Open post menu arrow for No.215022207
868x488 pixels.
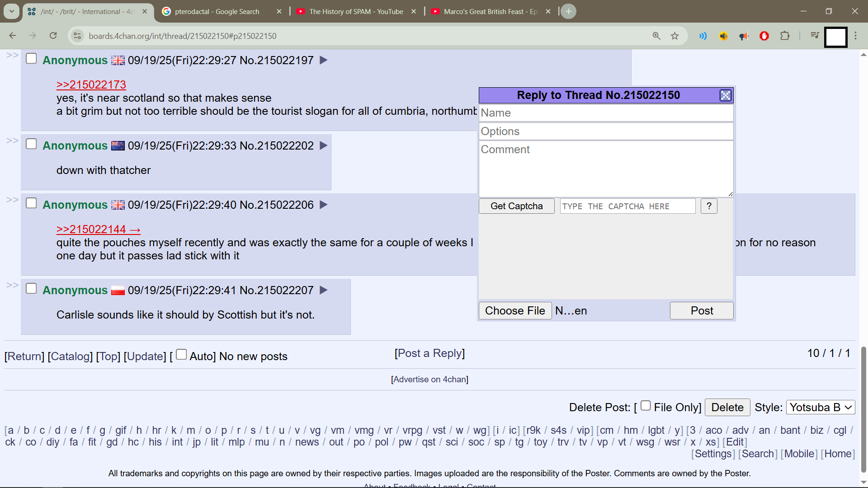pyautogui.click(x=323, y=290)
